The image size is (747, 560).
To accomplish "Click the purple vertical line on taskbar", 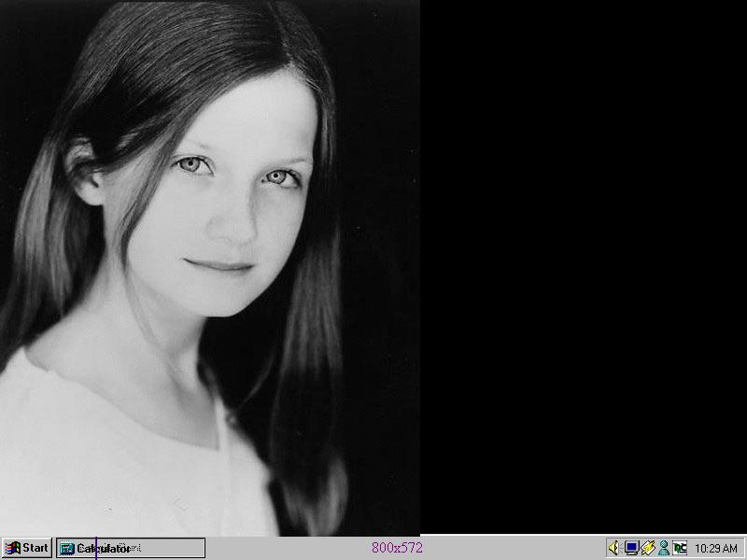I will click(96, 547).
